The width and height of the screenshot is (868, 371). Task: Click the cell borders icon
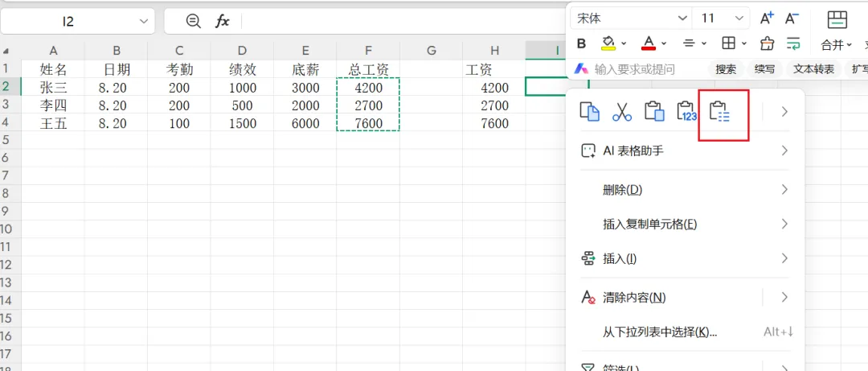tap(729, 43)
